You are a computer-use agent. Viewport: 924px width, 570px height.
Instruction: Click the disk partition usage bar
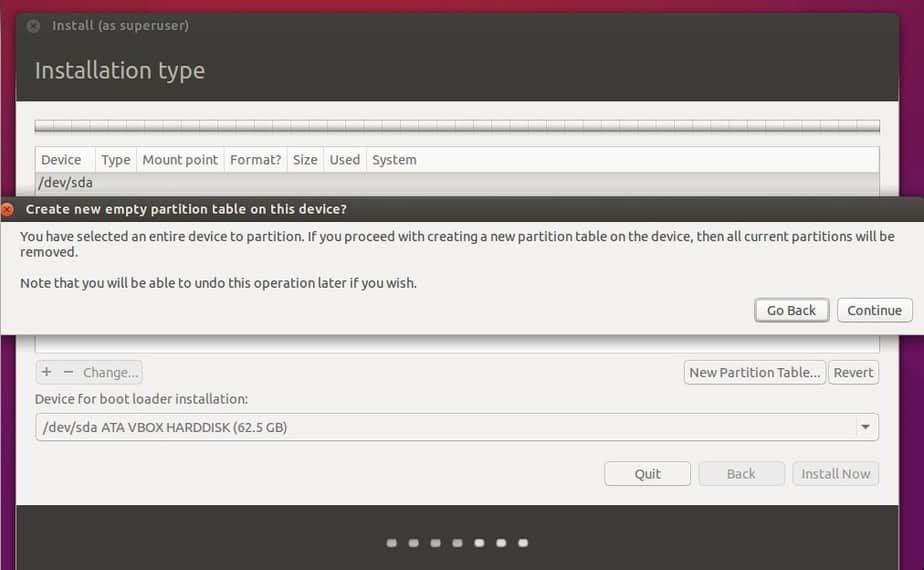point(457,126)
